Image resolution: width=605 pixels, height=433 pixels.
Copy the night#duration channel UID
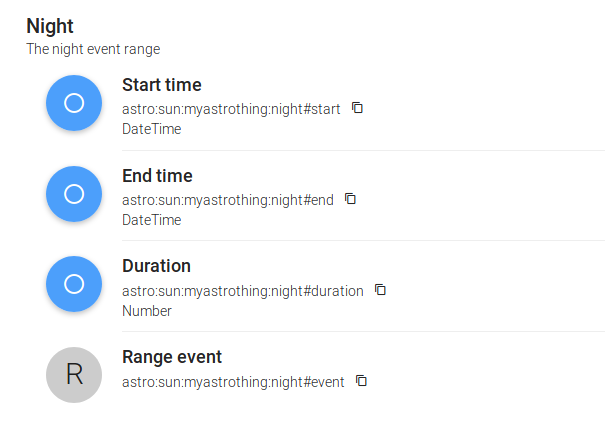coord(380,290)
